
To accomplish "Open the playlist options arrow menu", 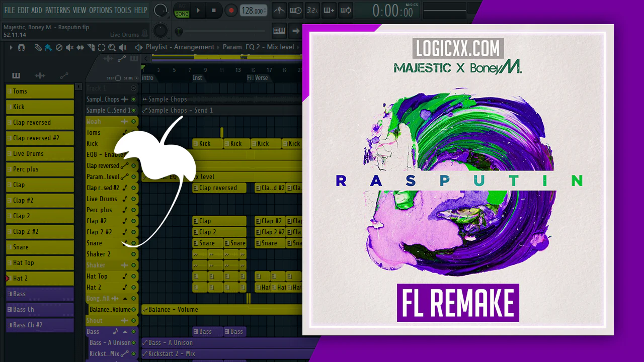I will (11, 48).
